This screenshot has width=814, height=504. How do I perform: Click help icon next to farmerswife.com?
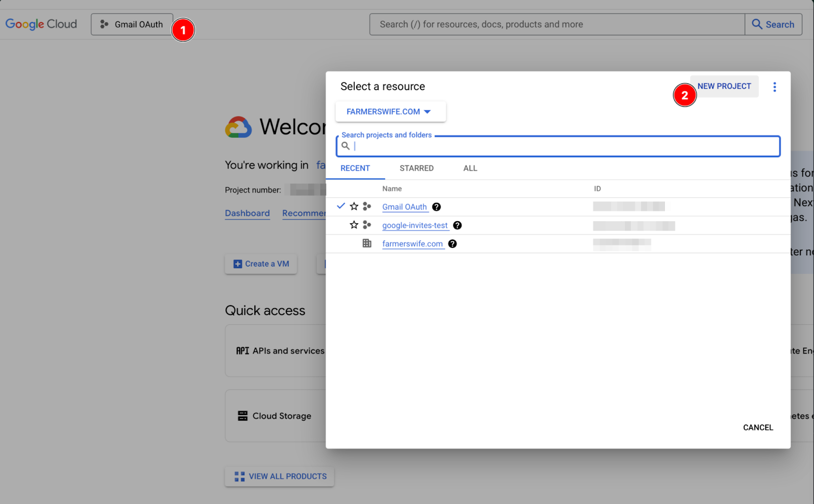tap(452, 244)
